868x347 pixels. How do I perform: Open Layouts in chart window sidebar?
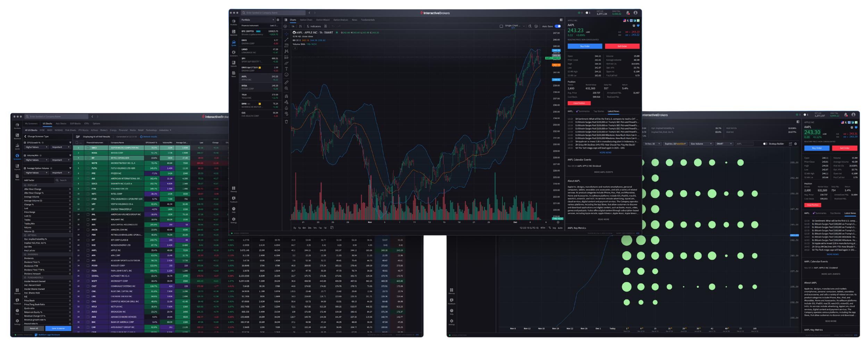234,64
